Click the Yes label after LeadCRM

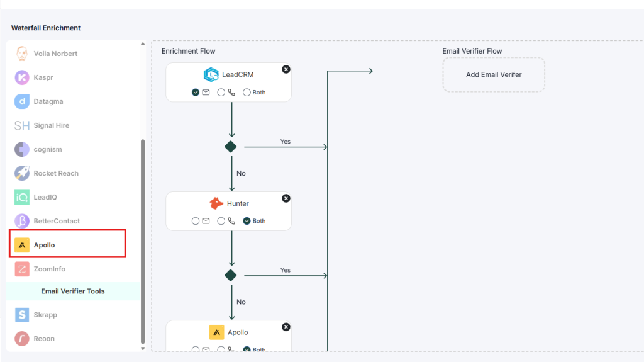click(x=285, y=142)
